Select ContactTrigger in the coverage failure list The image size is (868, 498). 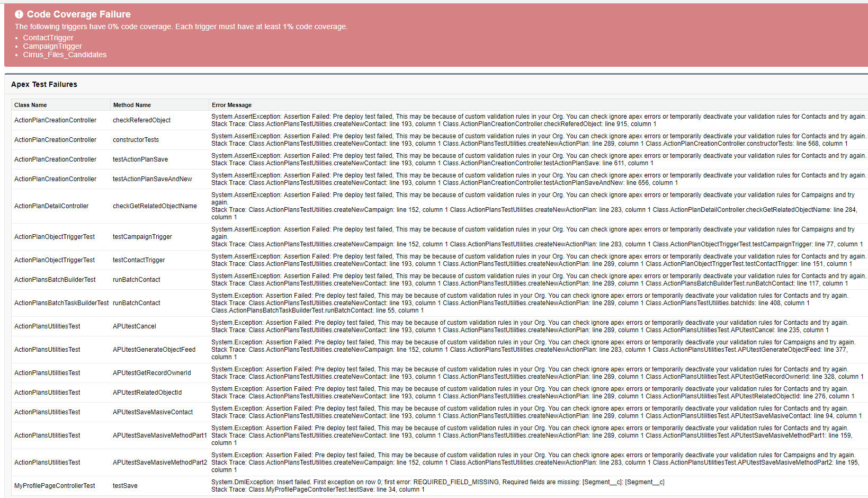pos(48,37)
